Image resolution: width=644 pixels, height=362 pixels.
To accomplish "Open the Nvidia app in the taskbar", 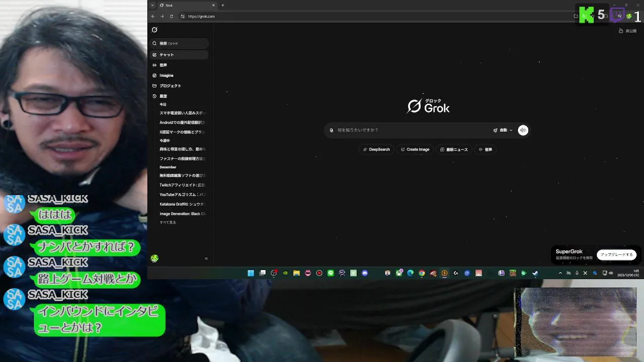I will pos(285,273).
